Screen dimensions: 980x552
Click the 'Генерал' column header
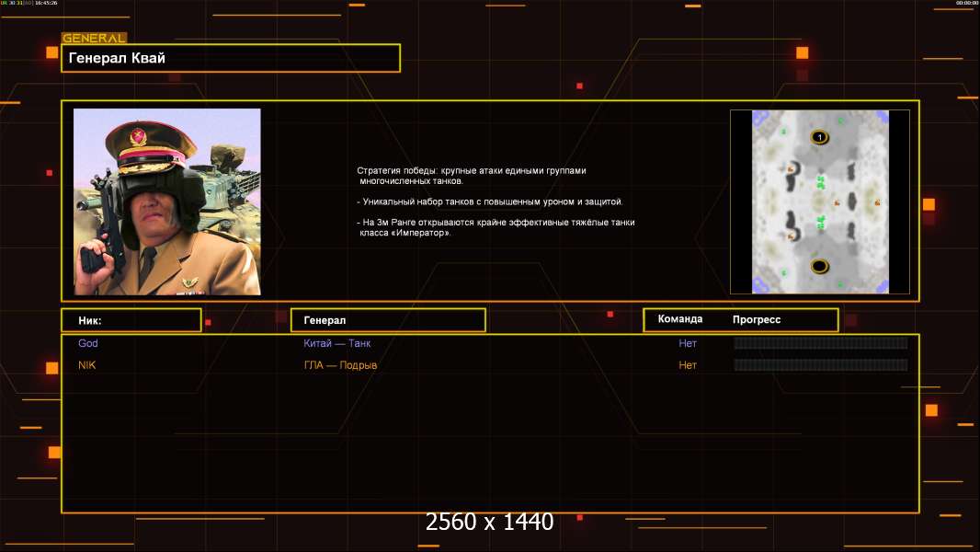coord(388,320)
